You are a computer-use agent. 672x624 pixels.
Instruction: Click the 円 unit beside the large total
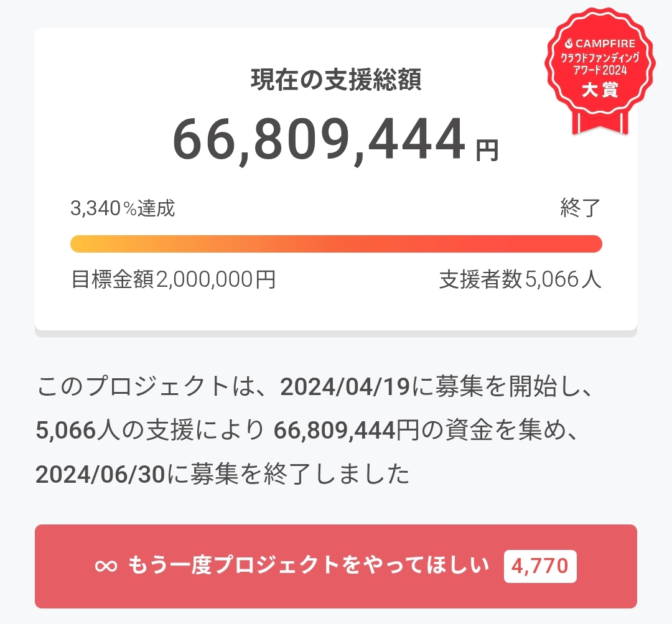click(x=487, y=150)
